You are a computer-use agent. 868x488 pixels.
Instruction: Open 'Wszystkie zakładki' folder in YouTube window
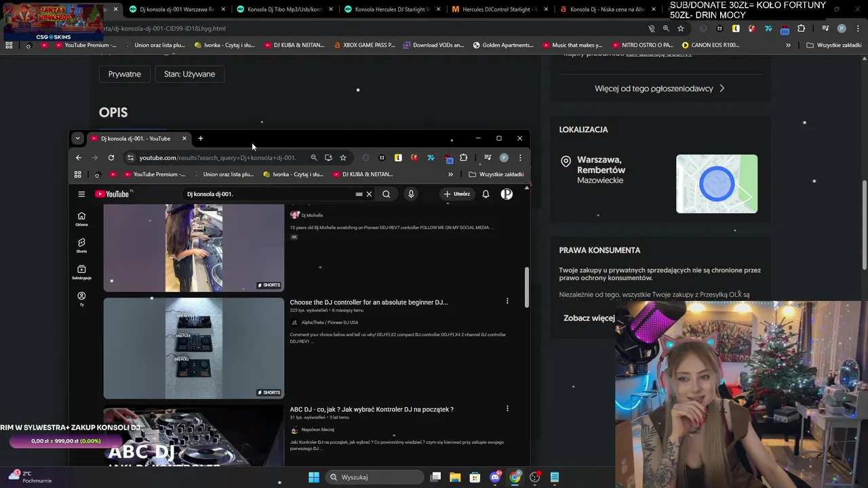pyautogui.click(x=496, y=174)
